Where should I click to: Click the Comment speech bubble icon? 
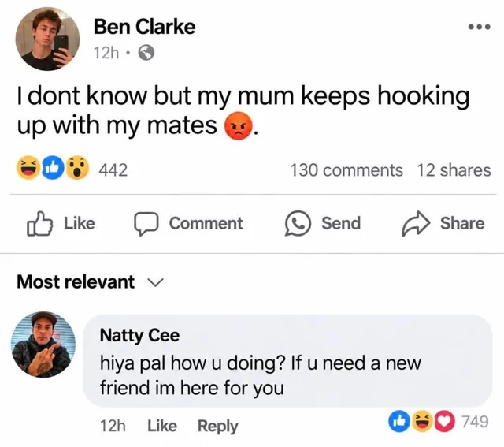tap(146, 224)
